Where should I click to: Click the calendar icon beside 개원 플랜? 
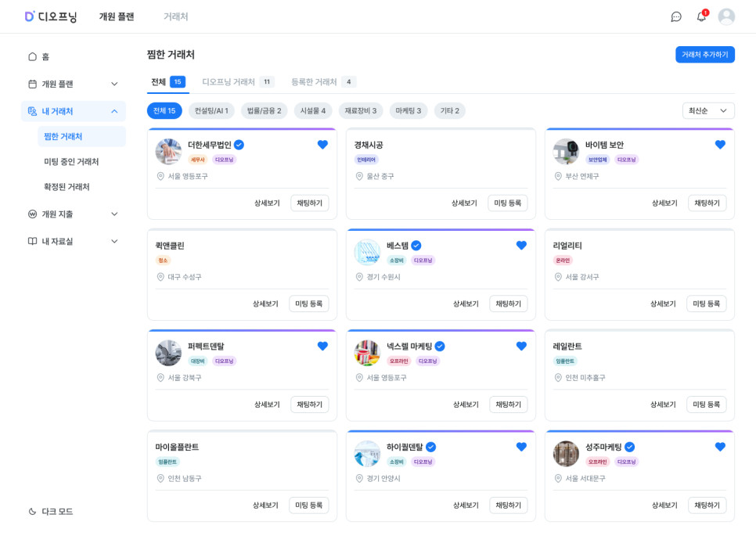[32, 84]
